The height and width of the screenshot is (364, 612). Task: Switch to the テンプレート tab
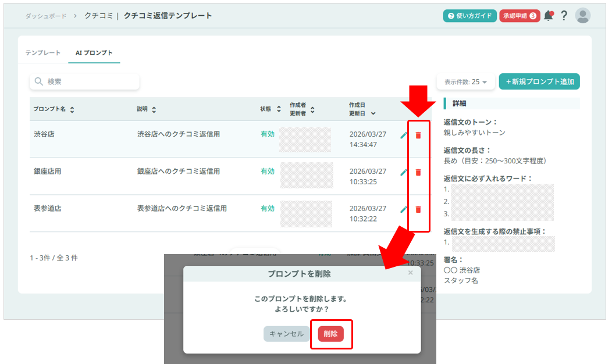click(43, 53)
